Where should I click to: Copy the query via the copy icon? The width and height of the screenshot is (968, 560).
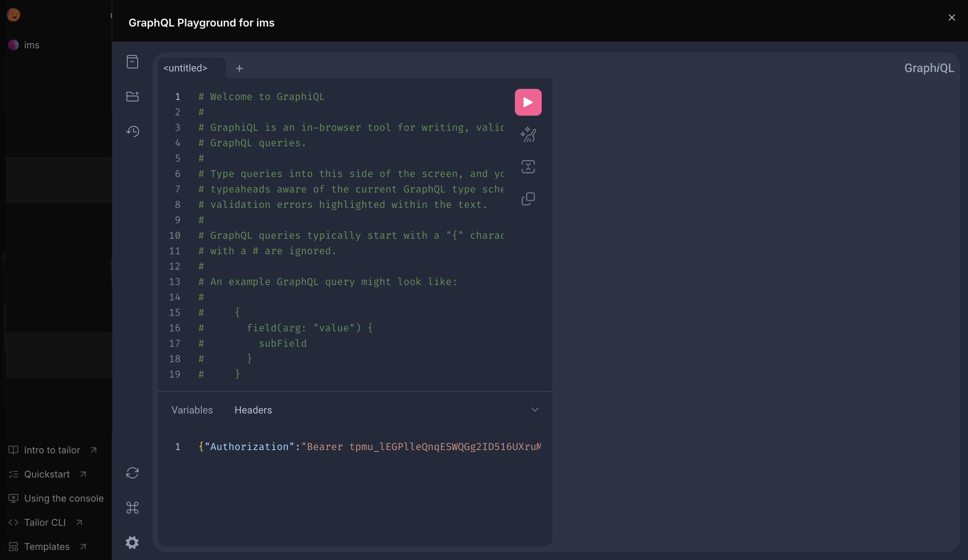click(528, 199)
